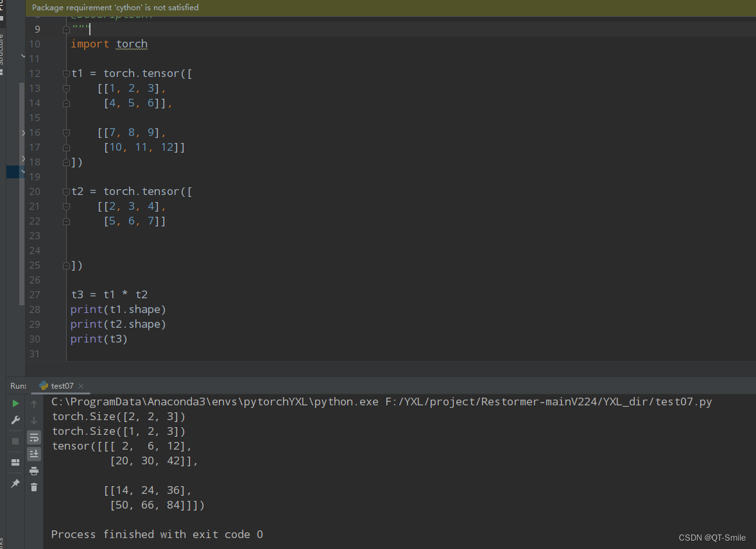Restore default layout of run window

15,462
